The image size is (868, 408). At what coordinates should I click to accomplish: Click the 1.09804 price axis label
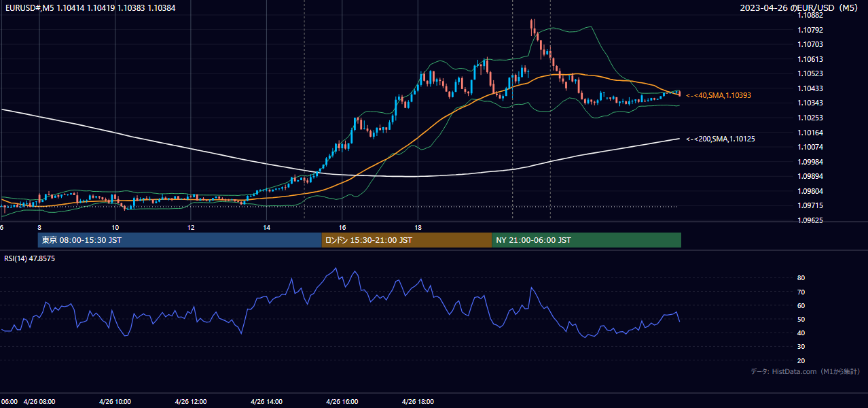pos(810,191)
